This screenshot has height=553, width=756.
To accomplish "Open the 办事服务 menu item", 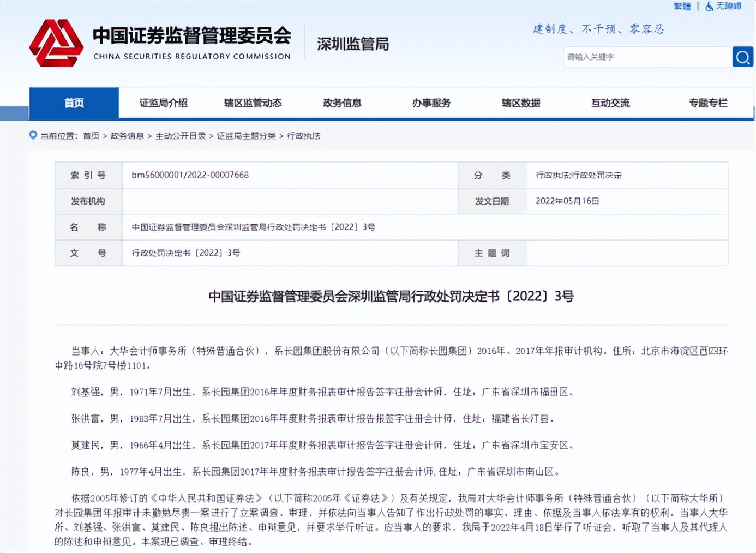I will [431, 103].
